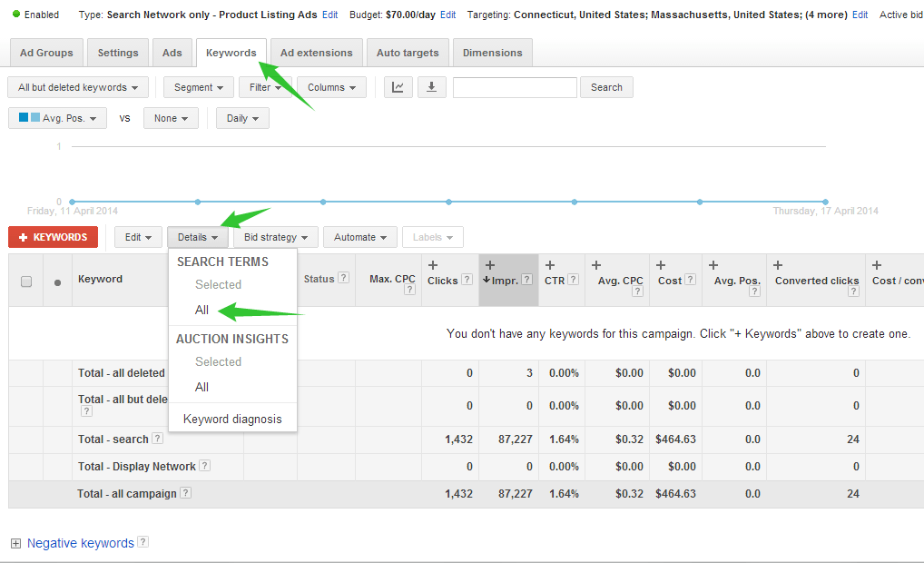The width and height of the screenshot is (924, 563).
Task: Click plus icon above CTR column
Action: click(550, 265)
